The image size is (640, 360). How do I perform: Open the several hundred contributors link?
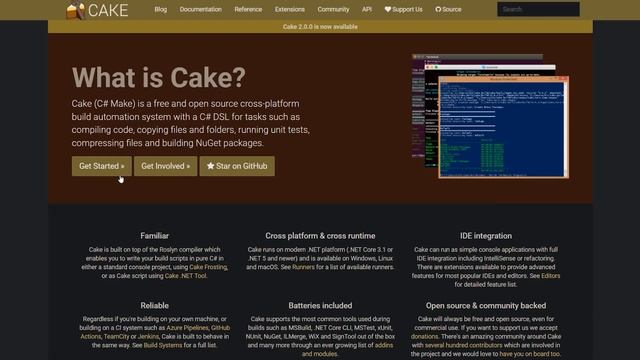(463, 345)
